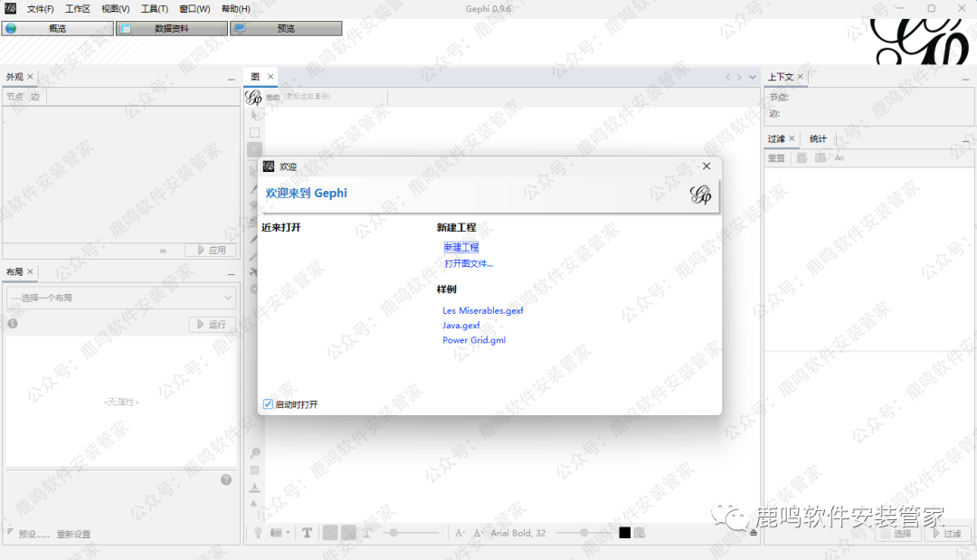Click the layout info icon
Image resolution: width=977 pixels, height=560 pixels.
tap(13, 323)
